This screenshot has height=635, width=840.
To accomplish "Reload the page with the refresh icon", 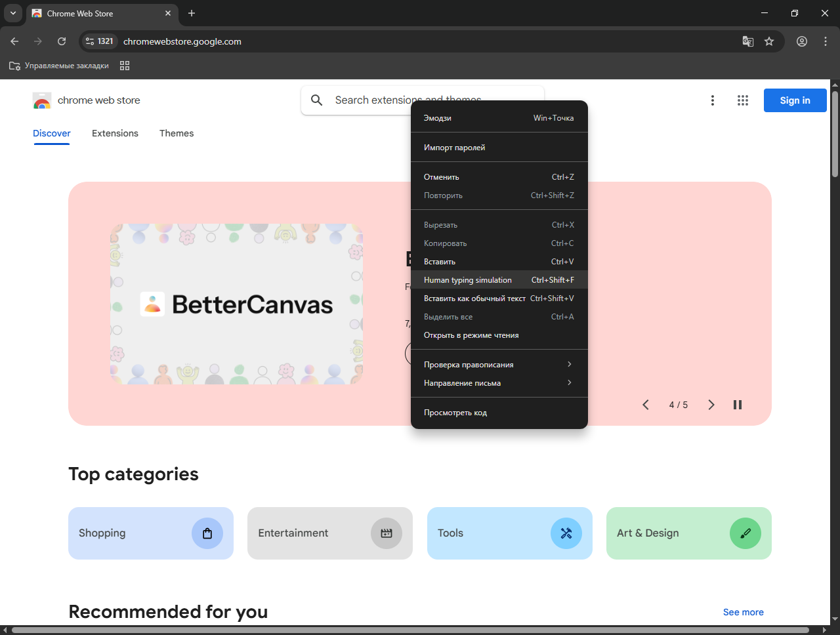I will pyautogui.click(x=62, y=41).
